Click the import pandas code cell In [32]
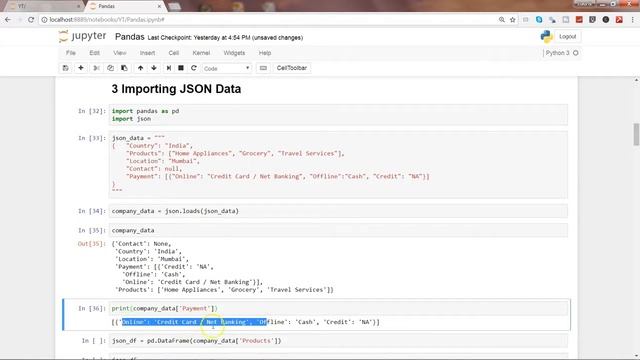This screenshot has height=360, width=640. (x=338, y=115)
